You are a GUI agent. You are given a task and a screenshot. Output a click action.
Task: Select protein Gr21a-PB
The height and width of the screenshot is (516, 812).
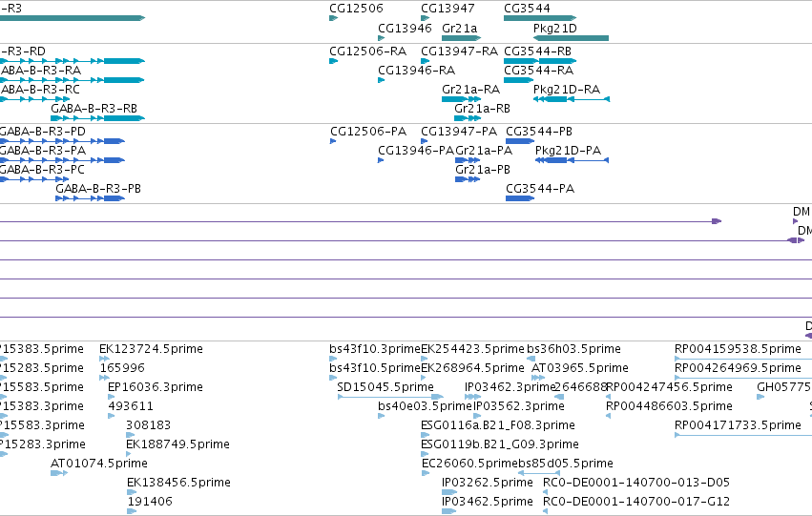click(x=483, y=170)
